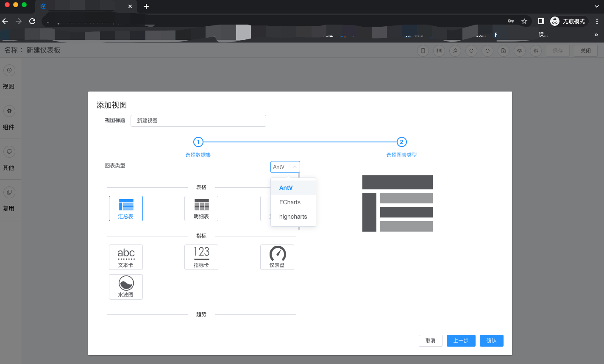Select highcharts in the dropdown list

(x=293, y=217)
